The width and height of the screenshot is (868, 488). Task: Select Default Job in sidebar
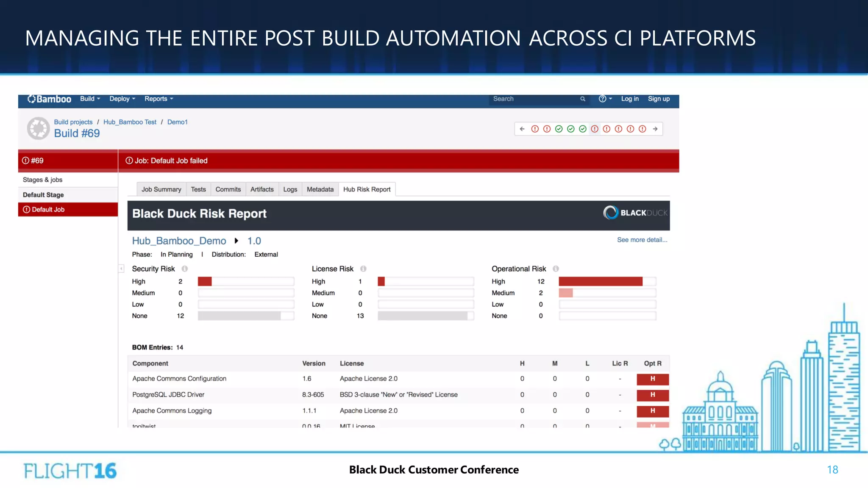(68, 210)
